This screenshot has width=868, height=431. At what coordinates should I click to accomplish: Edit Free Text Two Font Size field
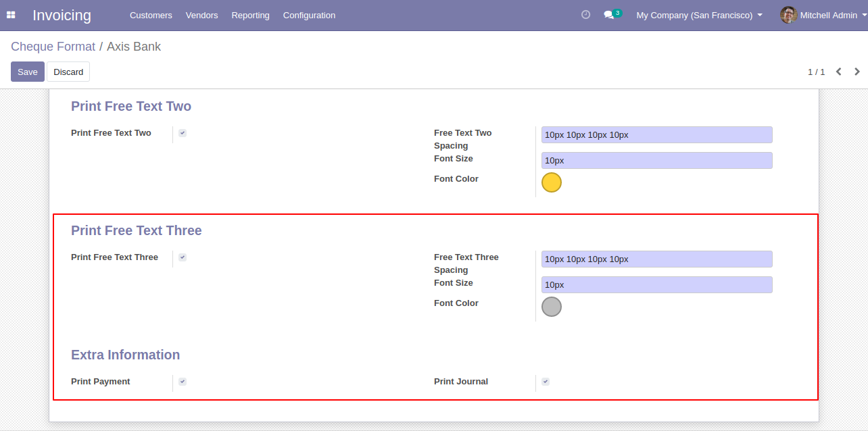pyautogui.click(x=656, y=160)
